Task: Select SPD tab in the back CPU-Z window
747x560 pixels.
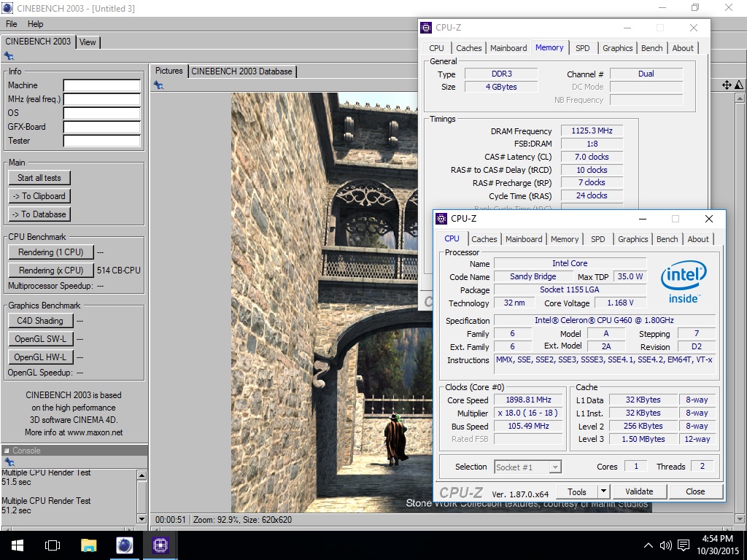Action: tap(583, 48)
